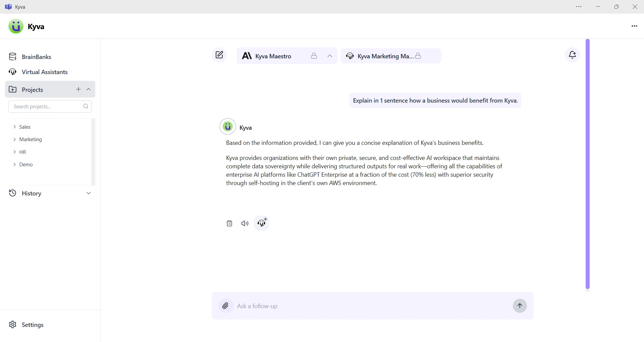Click the History clock icon

pyautogui.click(x=13, y=193)
